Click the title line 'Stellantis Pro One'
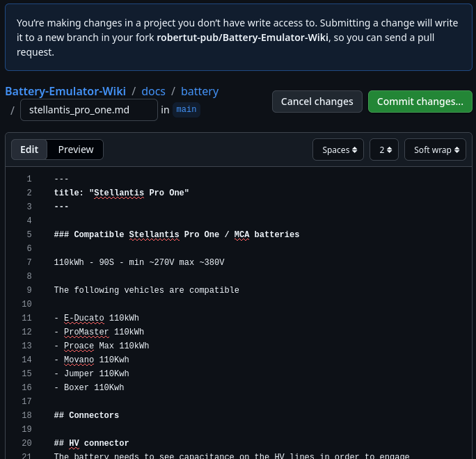The width and height of the screenshot is (476, 459). click(x=121, y=193)
